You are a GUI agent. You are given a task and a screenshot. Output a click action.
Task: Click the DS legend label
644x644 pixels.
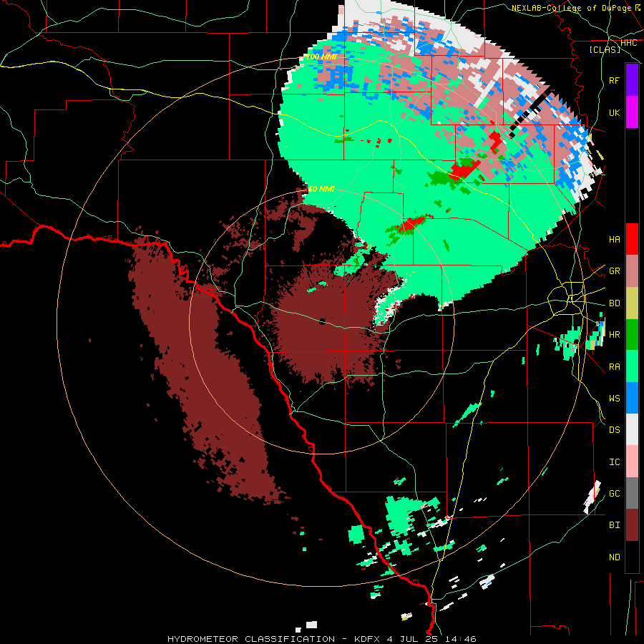[x=615, y=430]
